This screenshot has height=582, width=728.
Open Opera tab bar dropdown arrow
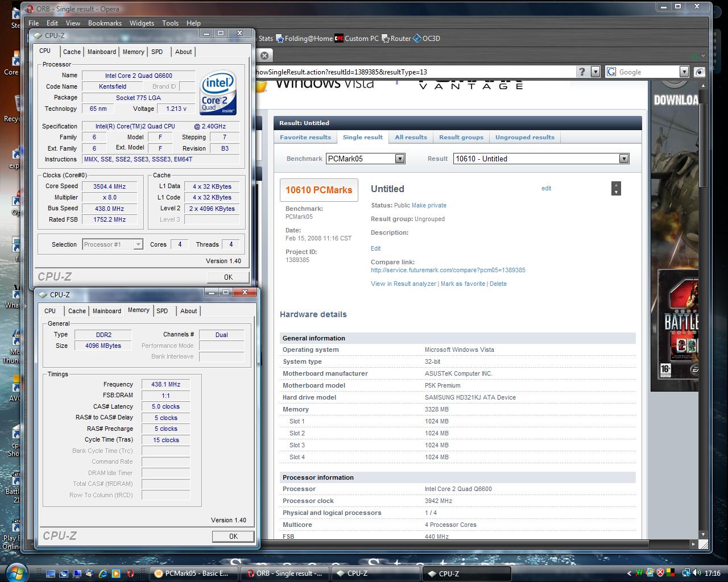coord(704,56)
